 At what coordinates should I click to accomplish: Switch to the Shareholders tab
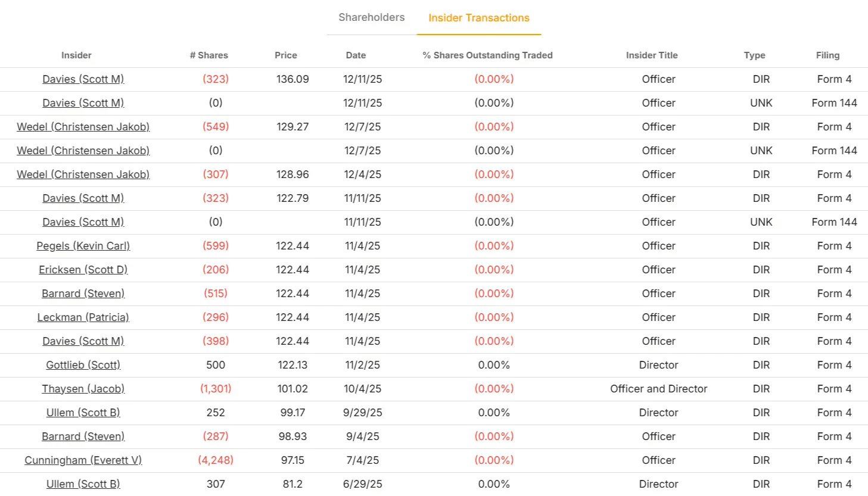click(371, 18)
